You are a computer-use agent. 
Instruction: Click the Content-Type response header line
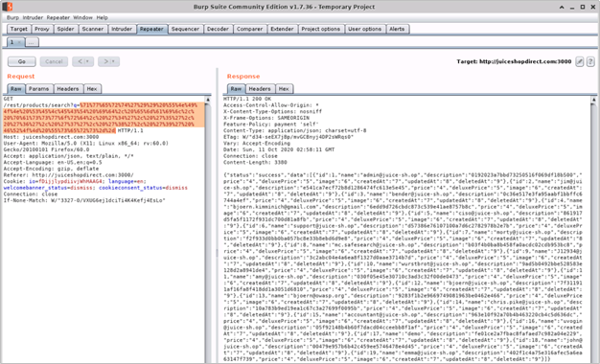(x=294, y=130)
